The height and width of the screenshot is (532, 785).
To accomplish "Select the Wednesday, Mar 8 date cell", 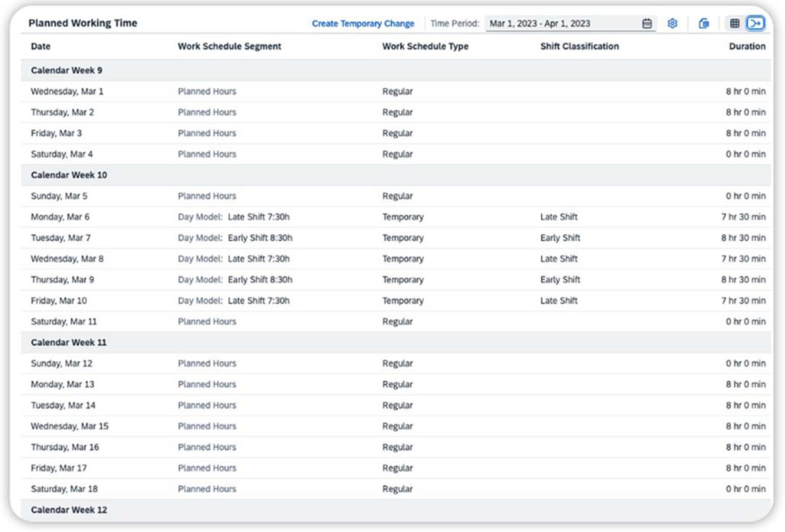I will click(x=67, y=259).
